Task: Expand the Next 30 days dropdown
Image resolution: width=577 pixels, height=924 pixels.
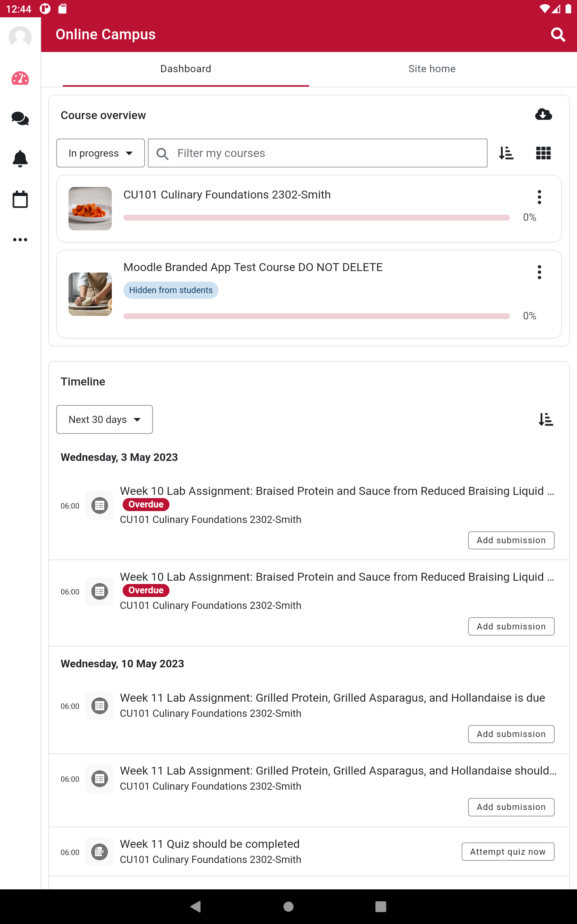Action: point(105,419)
